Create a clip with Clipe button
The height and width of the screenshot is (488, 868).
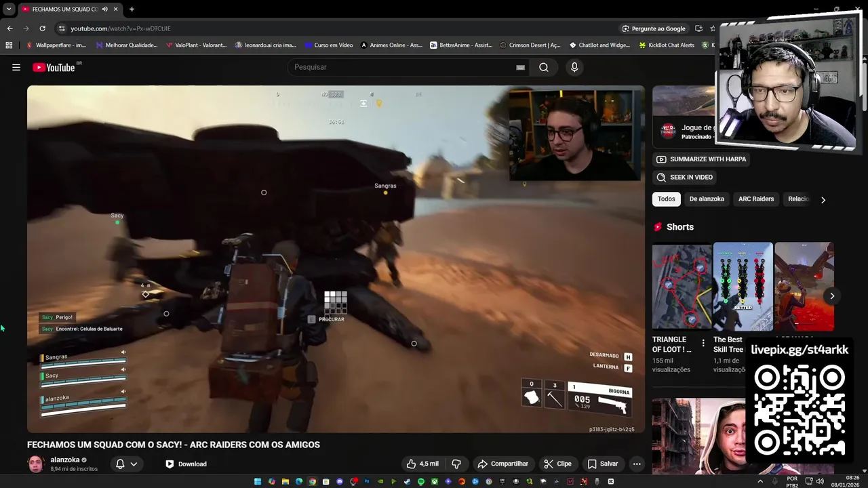557,464
